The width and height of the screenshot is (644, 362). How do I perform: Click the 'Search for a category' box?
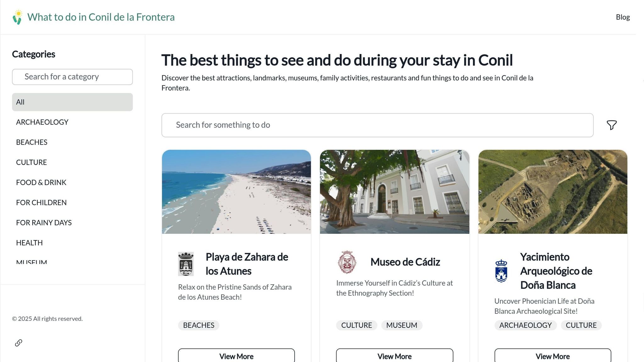[72, 77]
